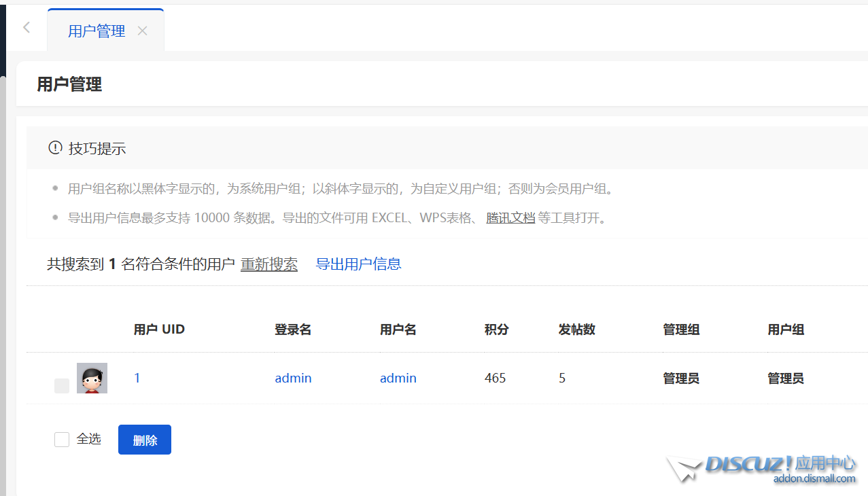Open user UID 1 link

(137, 378)
